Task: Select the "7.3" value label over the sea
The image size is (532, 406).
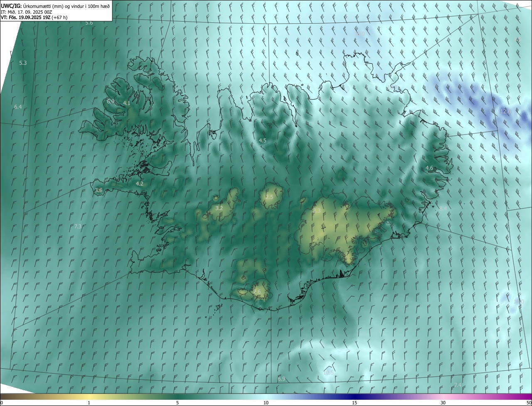Action: coord(78,226)
